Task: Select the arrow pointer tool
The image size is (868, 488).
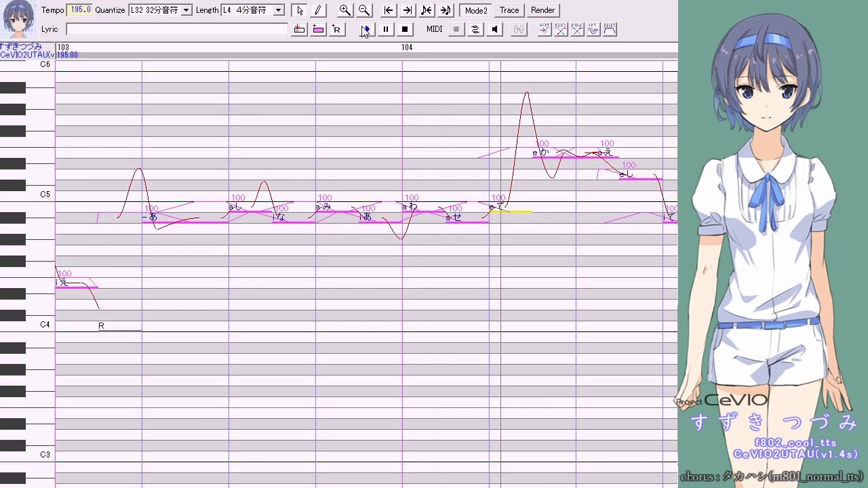Action: tap(300, 10)
